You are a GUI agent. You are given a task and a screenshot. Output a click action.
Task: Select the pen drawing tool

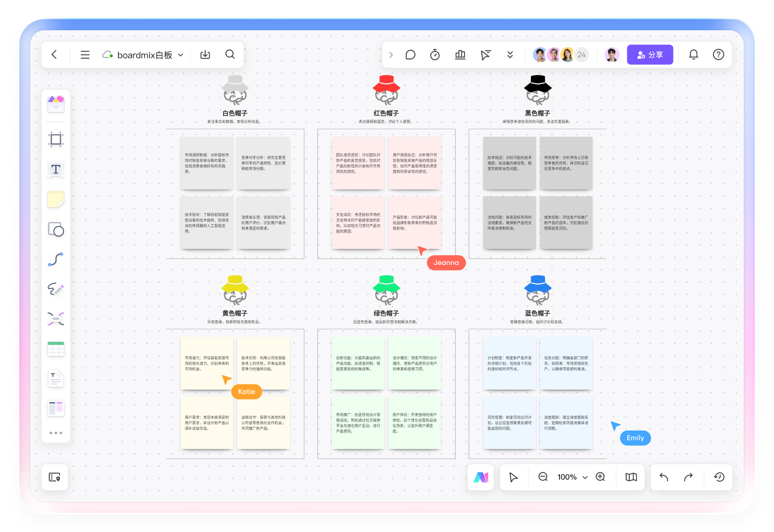click(x=56, y=289)
